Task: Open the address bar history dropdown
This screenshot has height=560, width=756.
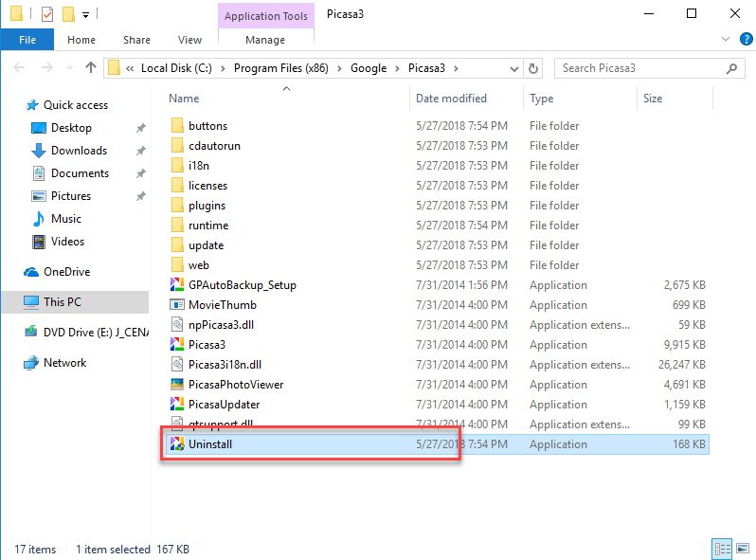Action: coord(514,68)
